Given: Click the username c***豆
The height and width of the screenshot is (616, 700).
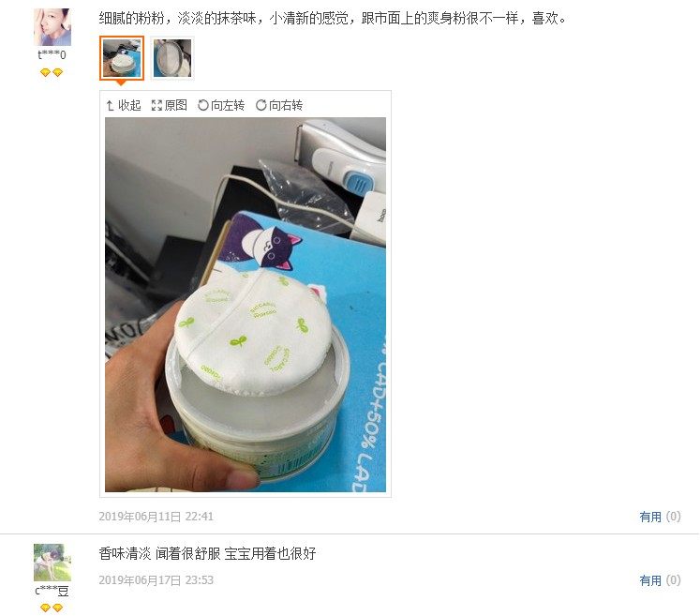Looking at the screenshot, I should pyautogui.click(x=52, y=591).
